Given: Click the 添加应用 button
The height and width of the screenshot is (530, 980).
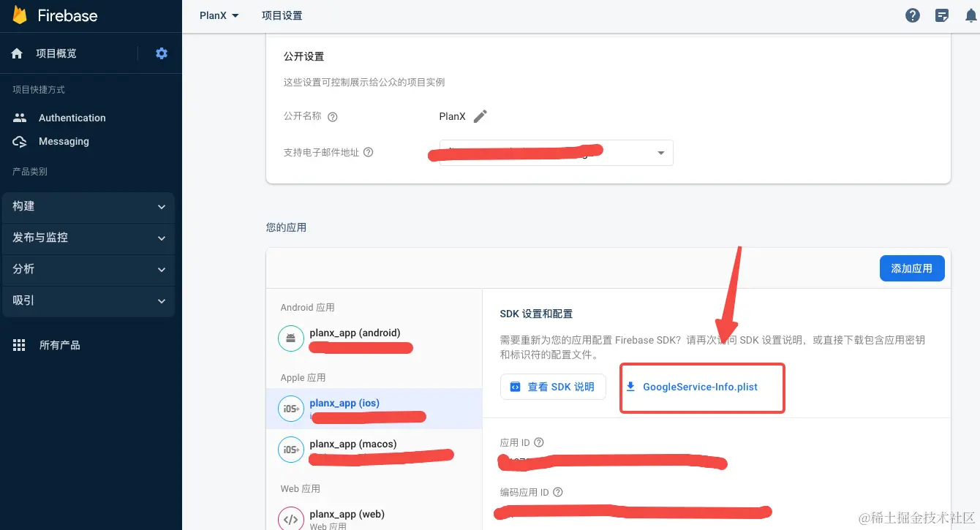Looking at the screenshot, I should [911, 268].
